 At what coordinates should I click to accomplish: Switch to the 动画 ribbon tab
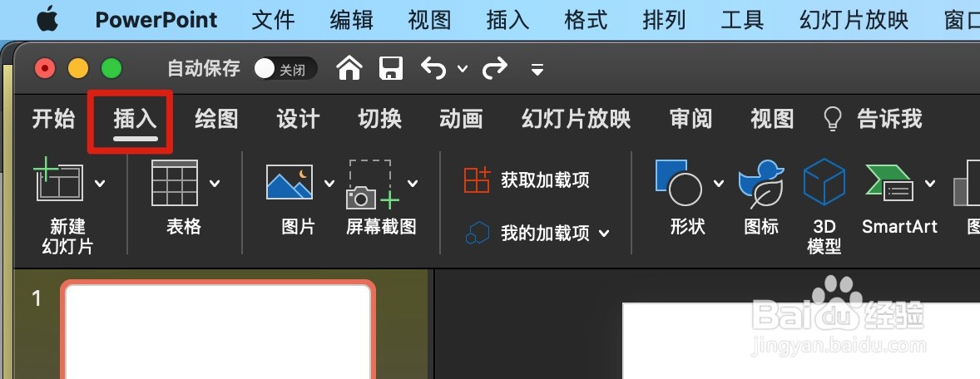[461, 119]
